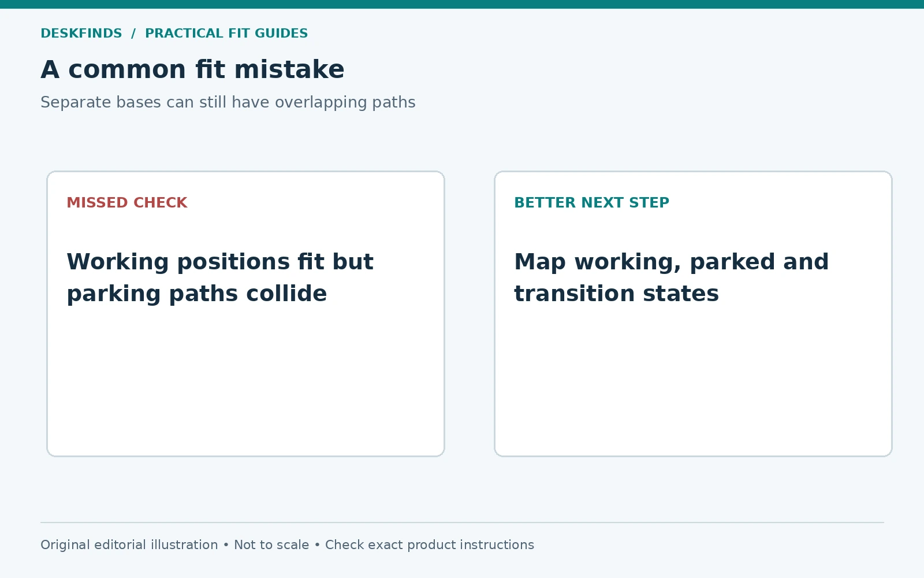
Task: Click the MISSED CHECK label
Action: pyautogui.click(x=127, y=203)
